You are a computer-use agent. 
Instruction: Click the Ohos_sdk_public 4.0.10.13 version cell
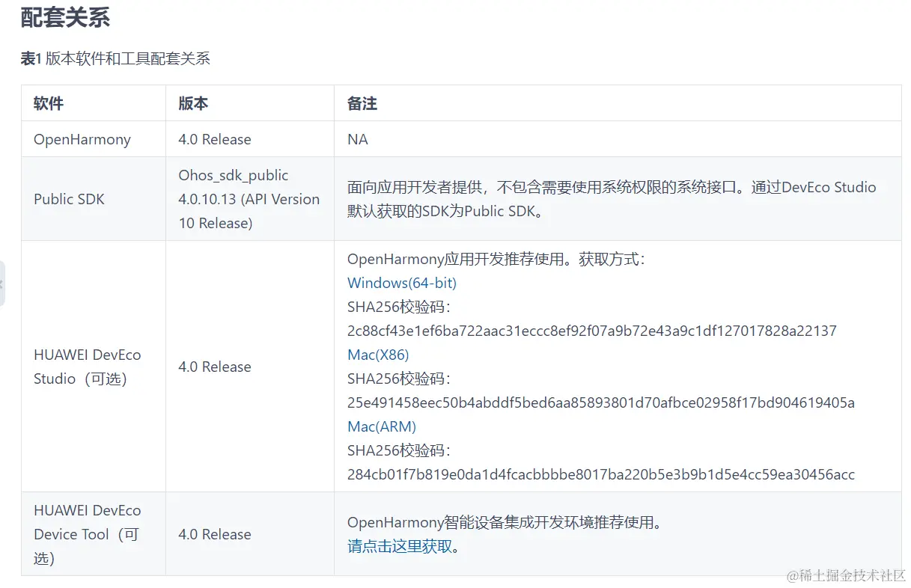(x=249, y=199)
